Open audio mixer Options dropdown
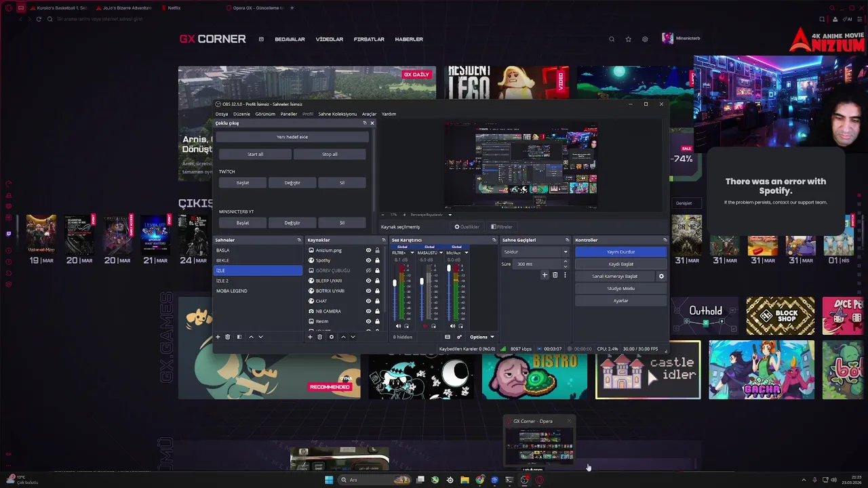 pyautogui.click(x=482, y=337)
